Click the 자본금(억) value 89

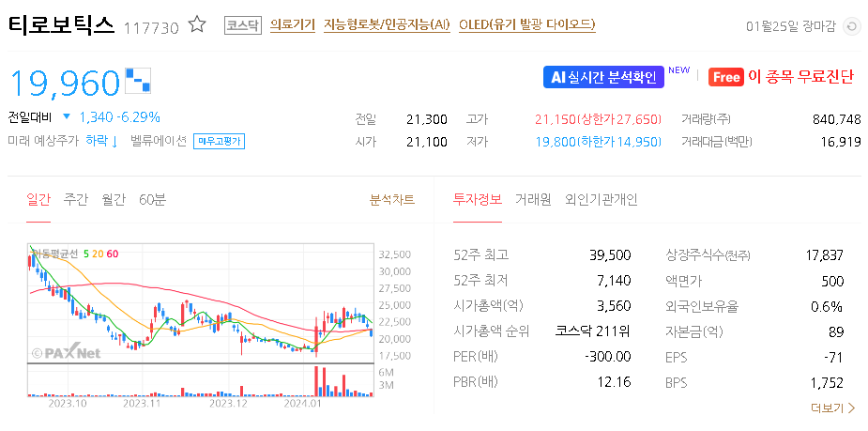click(836, 331)
